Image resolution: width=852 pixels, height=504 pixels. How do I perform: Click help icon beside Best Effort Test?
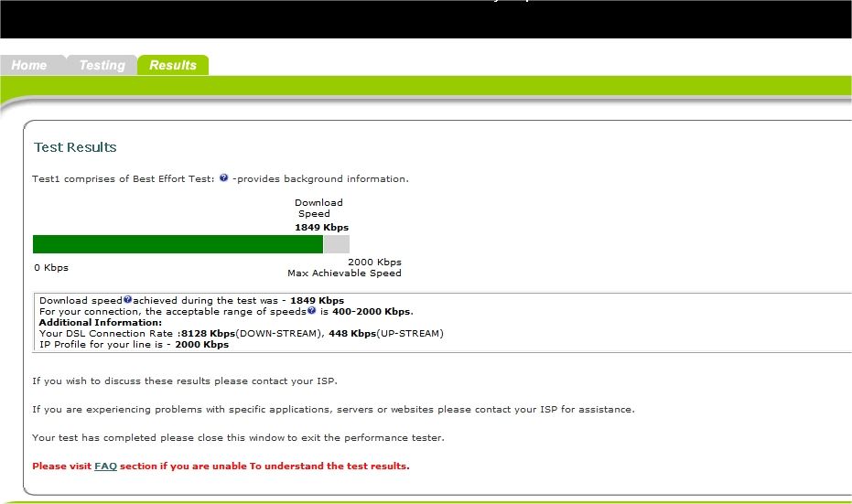click(224, 177)
